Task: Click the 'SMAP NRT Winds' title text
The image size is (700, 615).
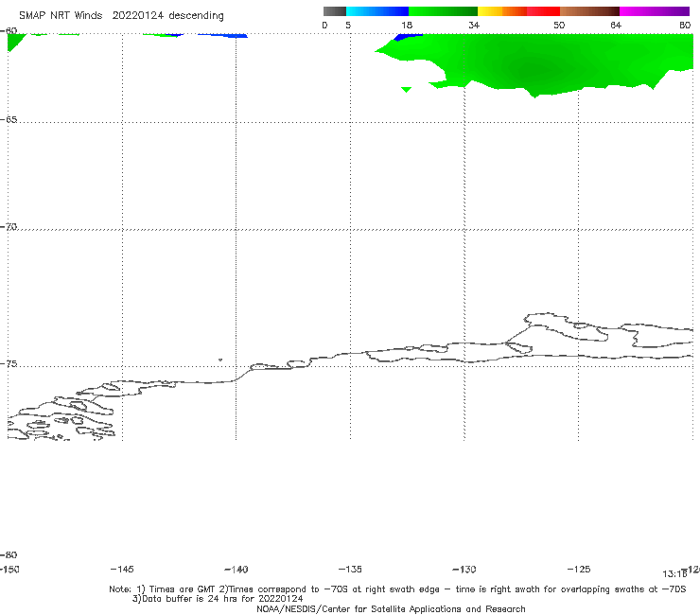Action: point(61,16)
